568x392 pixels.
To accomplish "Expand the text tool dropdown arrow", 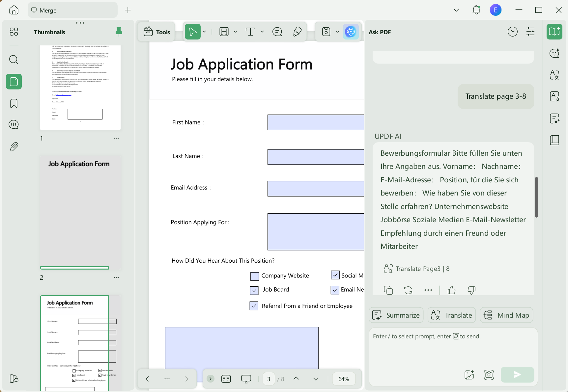I will 262,32.
